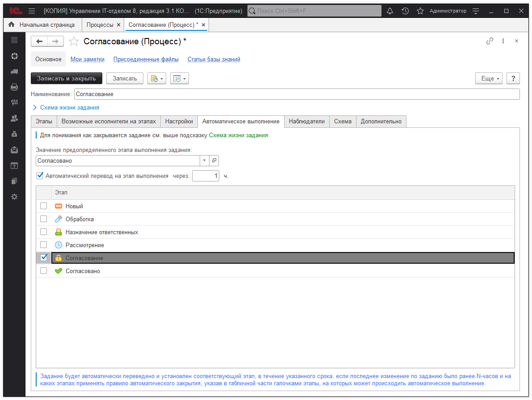Navigate back with the left arrow button
This screenshot has height=400, width=532.
click(39, 42)
